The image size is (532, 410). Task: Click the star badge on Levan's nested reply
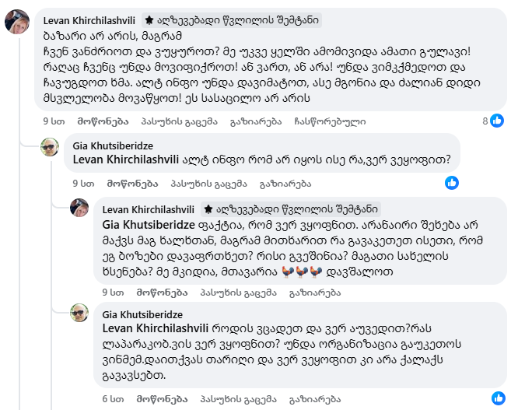pos(208,209)
